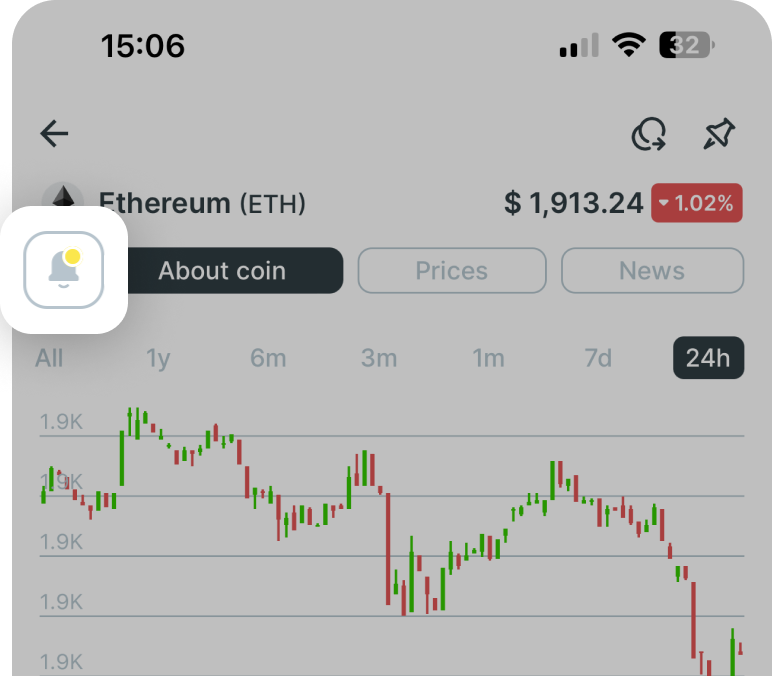Switch to the Prices tab
This screenshot has width=772, height=676.
coord(452,271)
